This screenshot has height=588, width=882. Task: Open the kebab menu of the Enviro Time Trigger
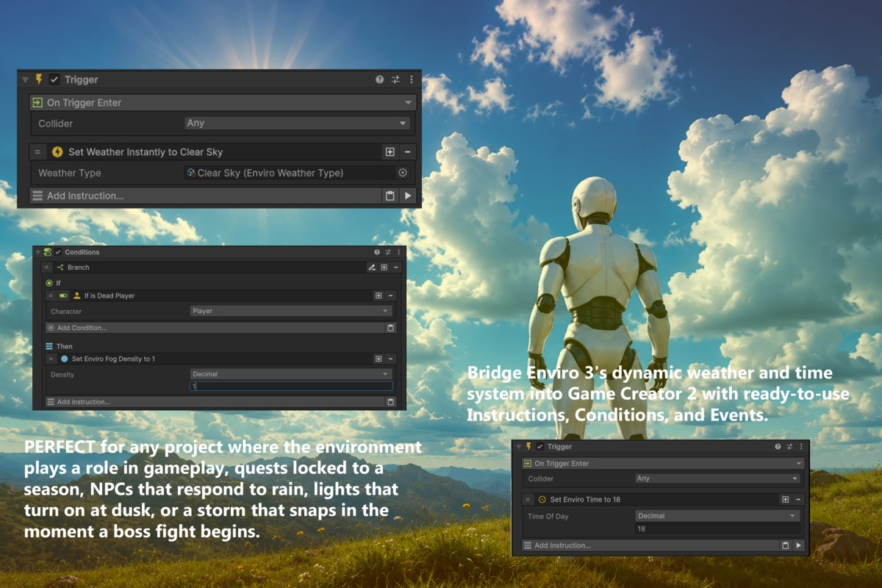click(x=800, y=447)
